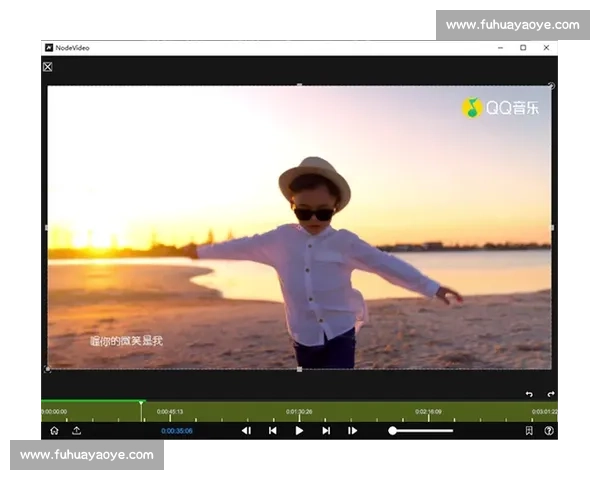Jump to the next clip end
The height and width of the screenshot is (480, 600).
pos(326,431)
